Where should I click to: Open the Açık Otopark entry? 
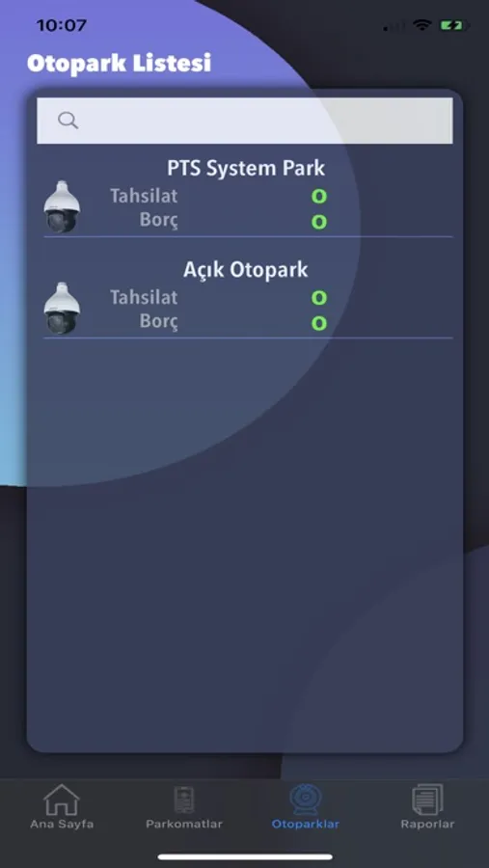(x=248, y=298)
